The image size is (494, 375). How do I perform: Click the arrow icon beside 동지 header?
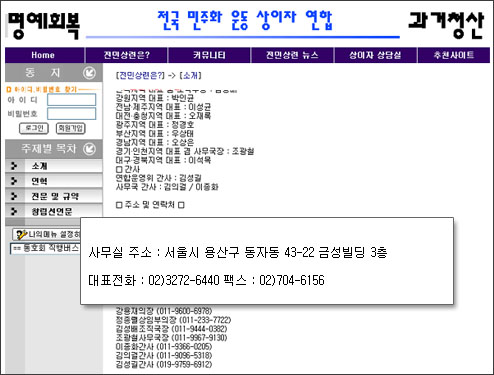pyautogui.click(x=89, y=73)
